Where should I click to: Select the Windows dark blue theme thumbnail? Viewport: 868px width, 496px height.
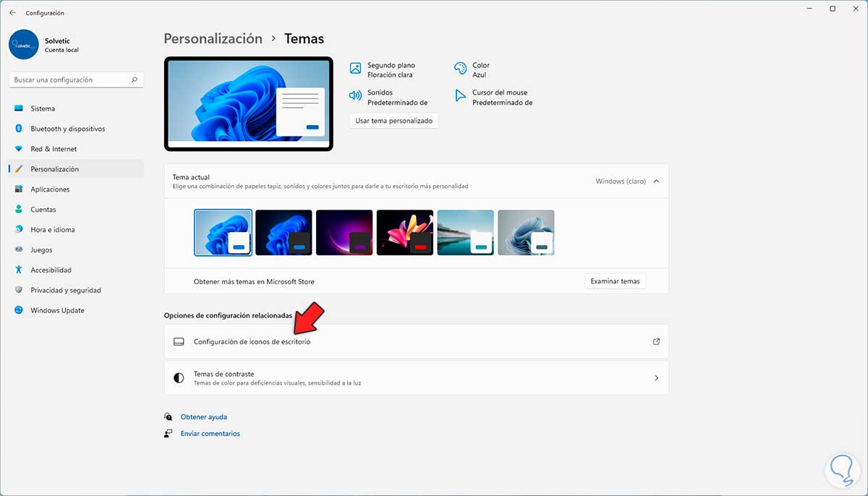[x=284, y=233]
